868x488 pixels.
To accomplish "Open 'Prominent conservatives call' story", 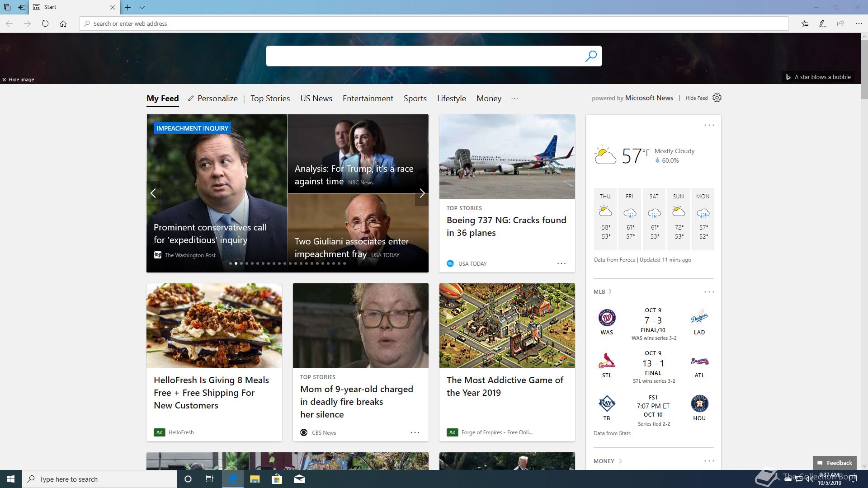I will (x=210, y=234).
